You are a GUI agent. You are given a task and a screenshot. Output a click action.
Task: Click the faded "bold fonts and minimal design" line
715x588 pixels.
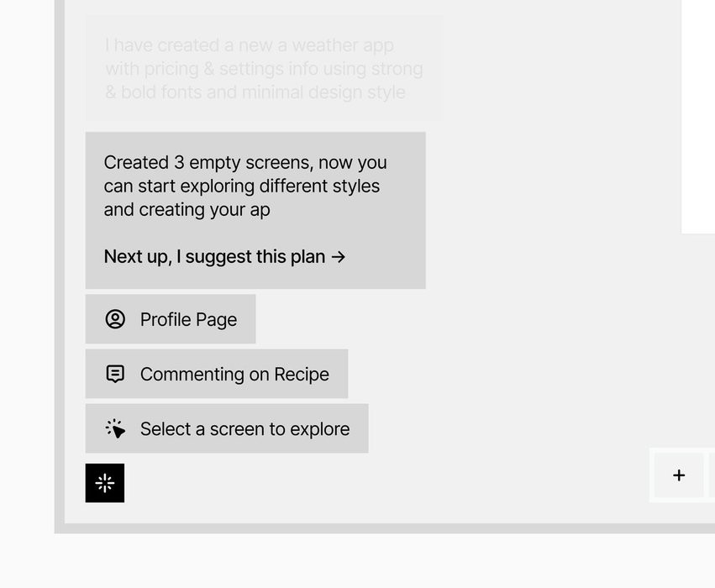click(x=255, y=92)
